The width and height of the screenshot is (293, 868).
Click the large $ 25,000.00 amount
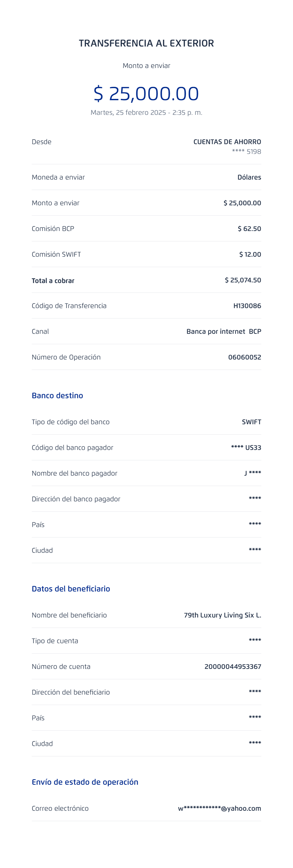[x=146, y=93]
